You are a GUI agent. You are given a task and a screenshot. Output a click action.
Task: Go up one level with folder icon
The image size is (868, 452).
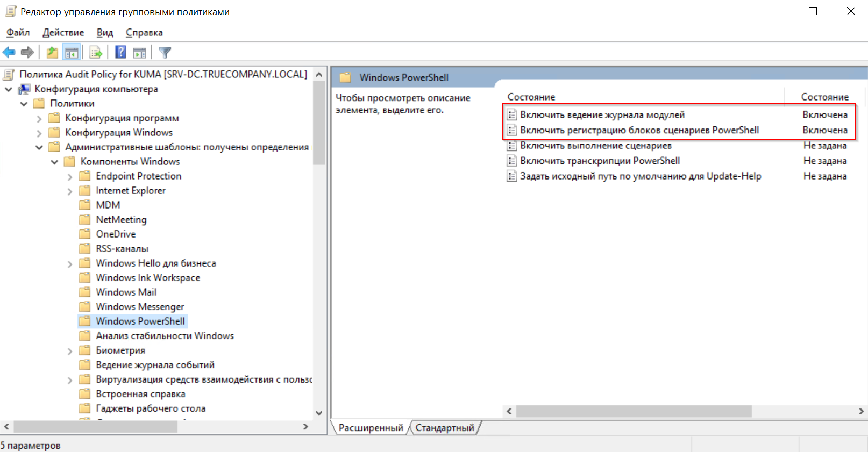(52, 52)
